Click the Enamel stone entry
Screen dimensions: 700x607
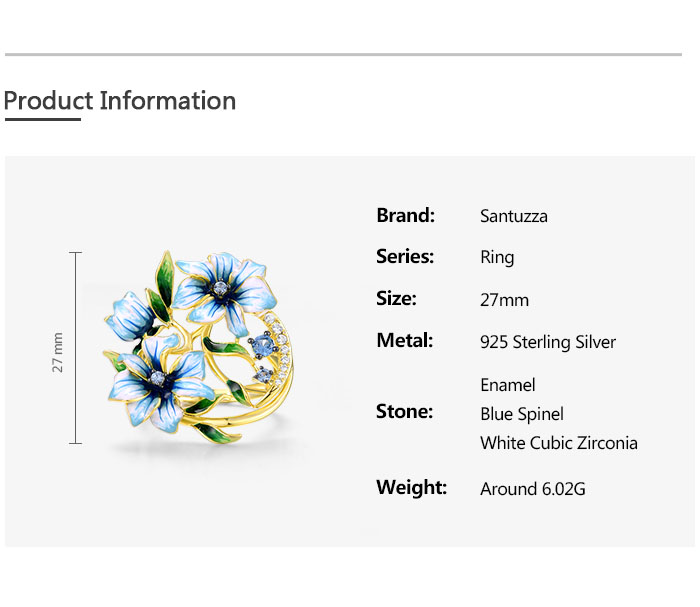pos(508,385)
